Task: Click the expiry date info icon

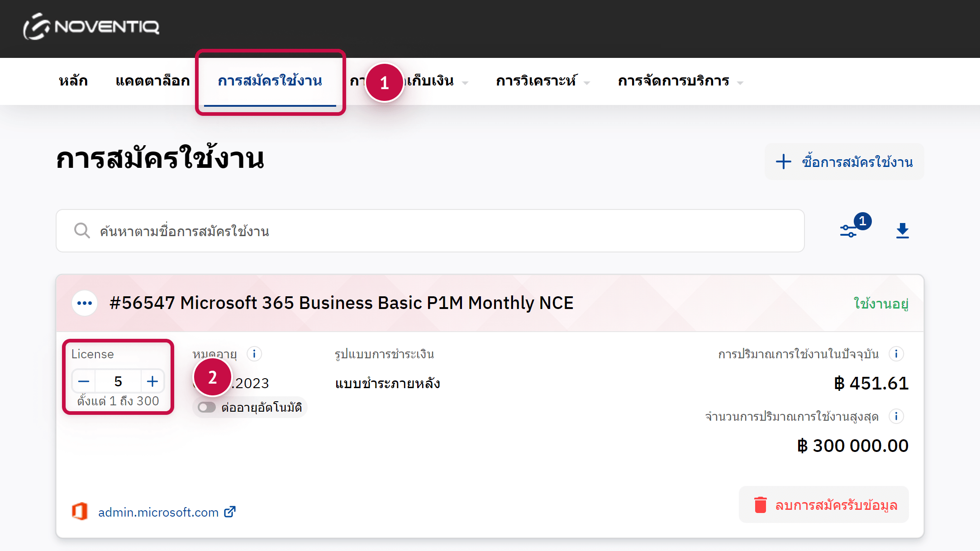Action: 254,354
